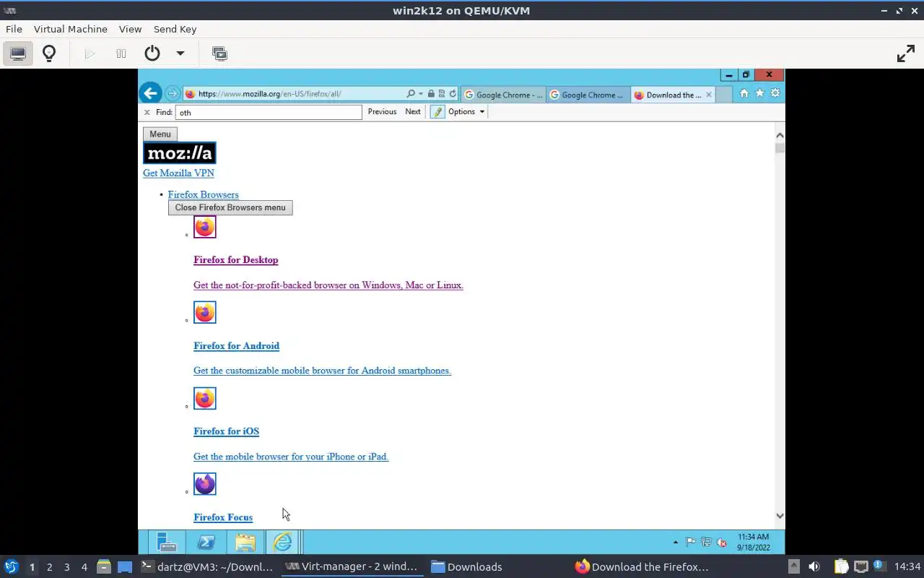Switch to workspace 2 in host panel

pos(49,567)
